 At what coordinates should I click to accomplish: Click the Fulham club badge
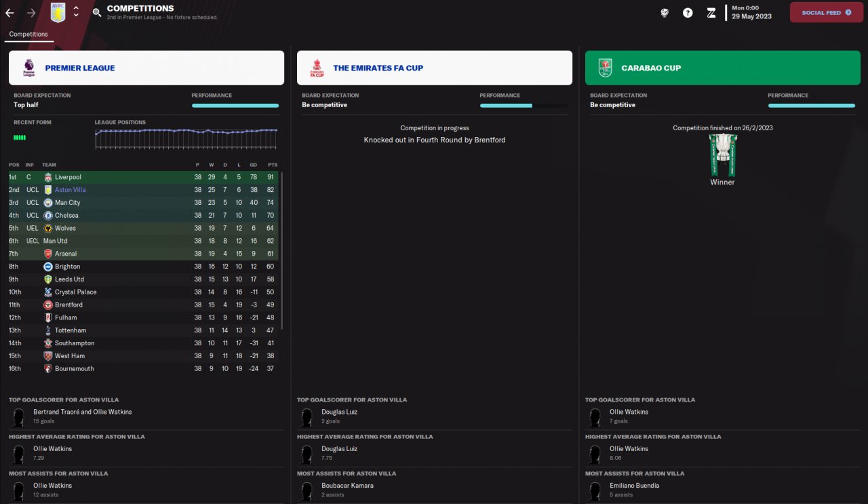48,317
